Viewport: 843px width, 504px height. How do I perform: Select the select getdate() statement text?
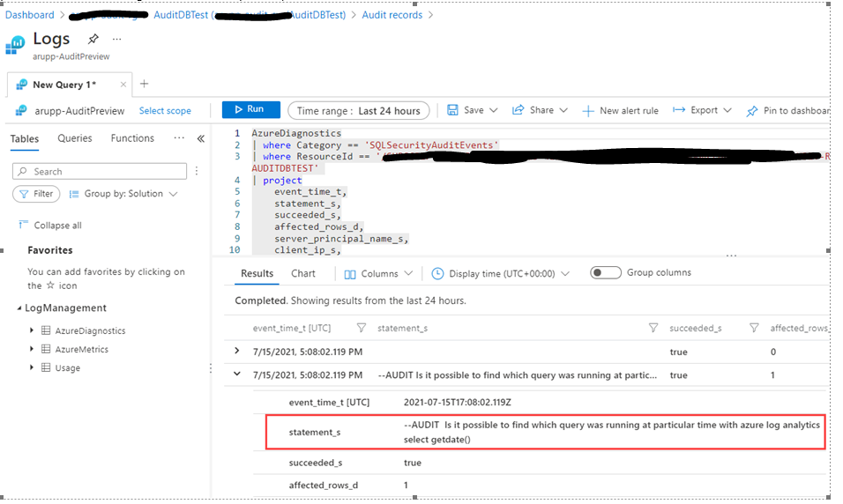pos(437,440)
